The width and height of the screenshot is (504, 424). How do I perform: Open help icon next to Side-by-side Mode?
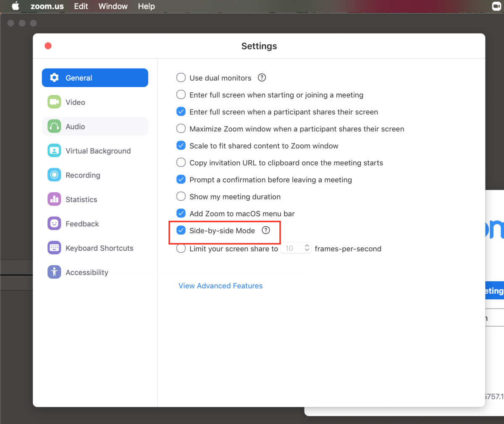tap(266, 230)
